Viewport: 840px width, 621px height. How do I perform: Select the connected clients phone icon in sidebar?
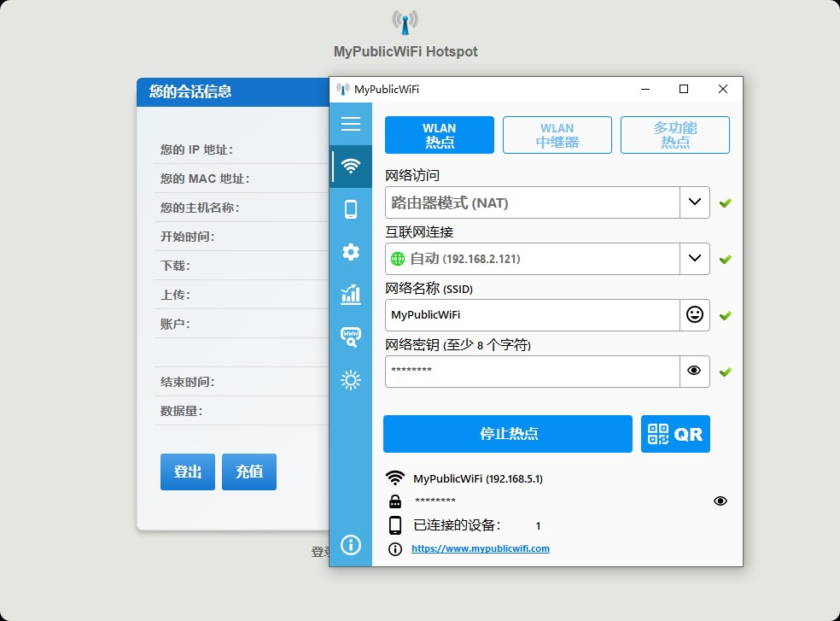tap(350, 208)
